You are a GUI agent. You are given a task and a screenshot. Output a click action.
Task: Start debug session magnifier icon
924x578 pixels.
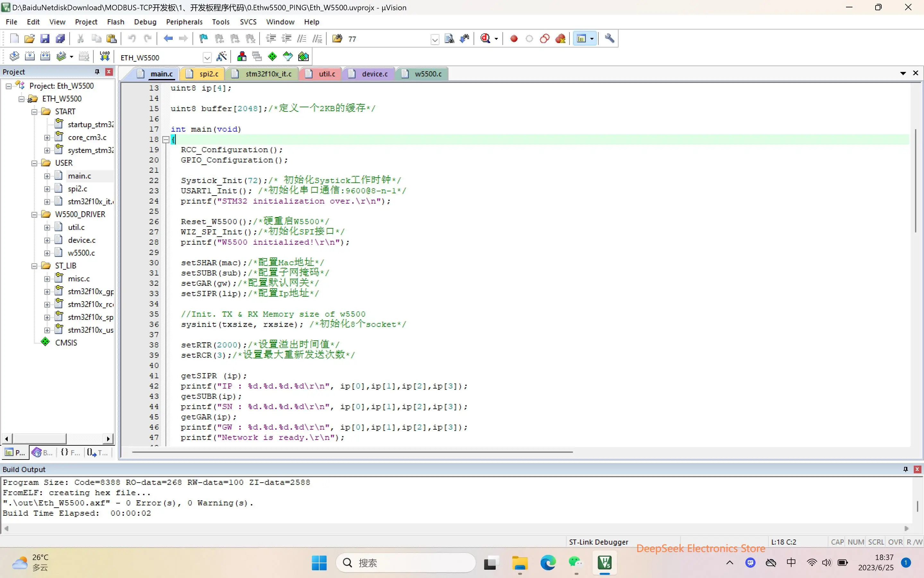pos(485,39)
